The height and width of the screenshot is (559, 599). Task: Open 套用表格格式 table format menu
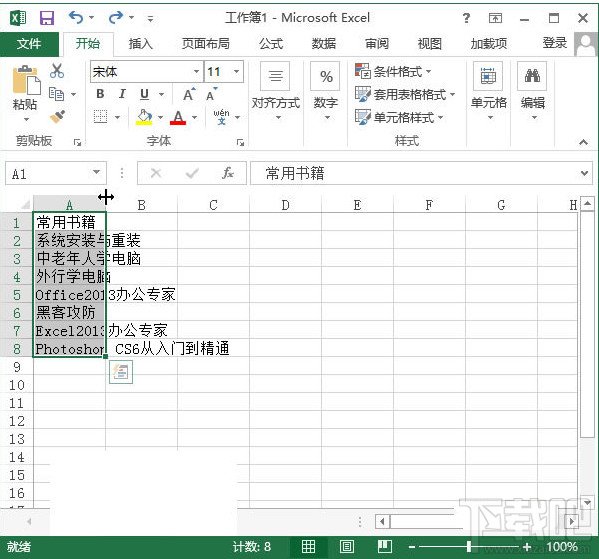405,94
